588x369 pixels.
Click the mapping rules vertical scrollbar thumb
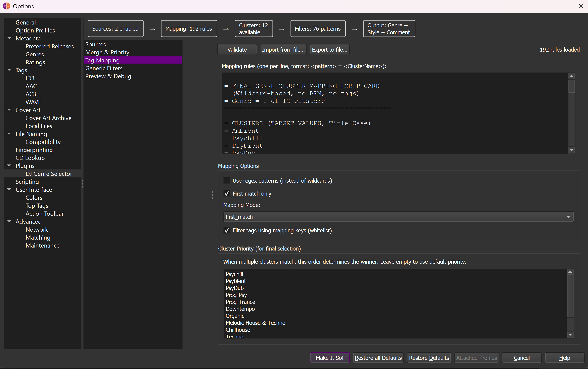571,86
